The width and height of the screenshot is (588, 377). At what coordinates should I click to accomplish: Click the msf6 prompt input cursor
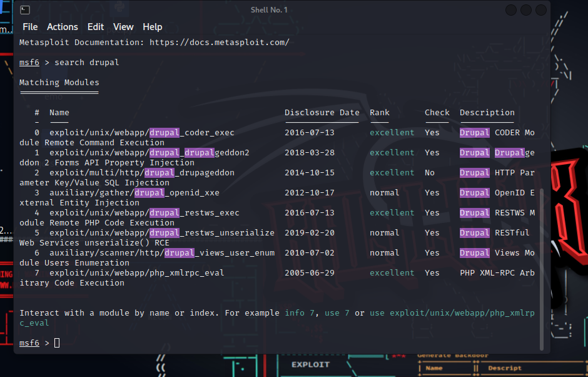click(57, 343)
